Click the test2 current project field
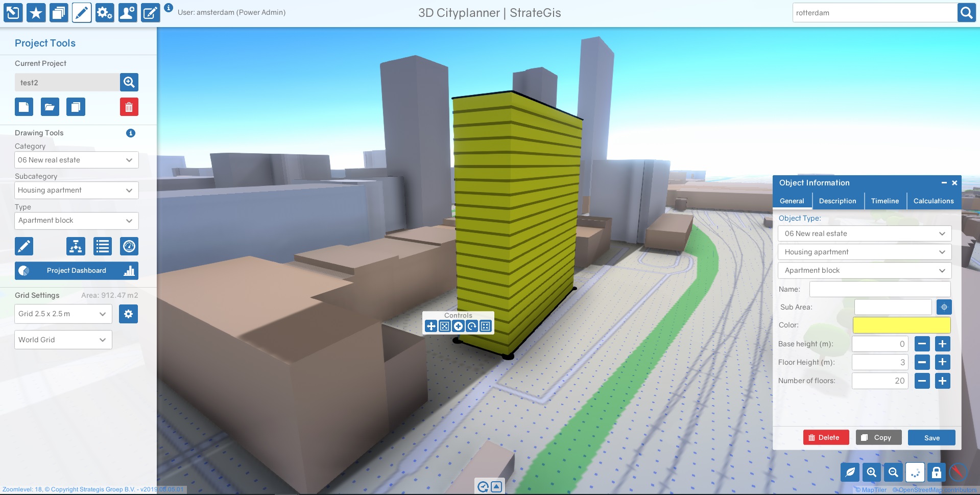 (67, 82)
